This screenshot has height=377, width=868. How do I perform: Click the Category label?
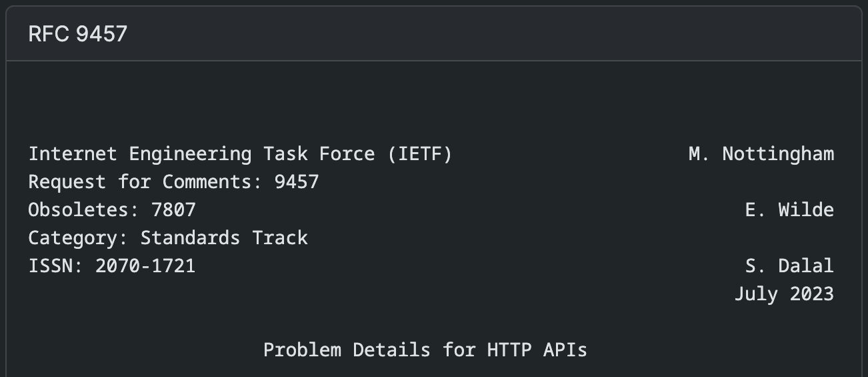(79, 238)
